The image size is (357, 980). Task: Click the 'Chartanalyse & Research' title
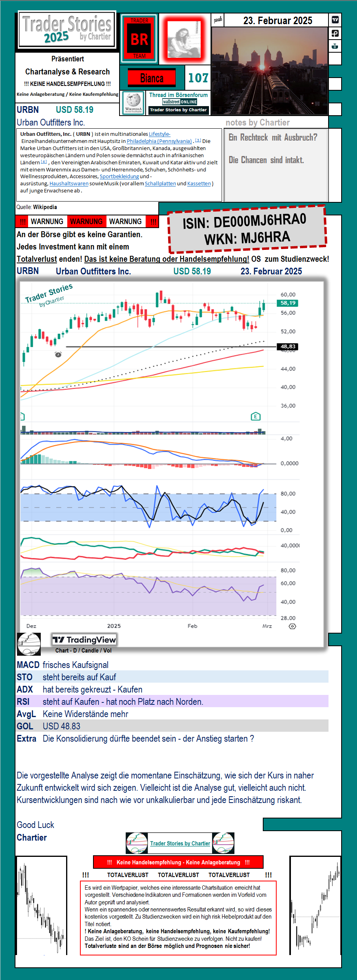68,72
